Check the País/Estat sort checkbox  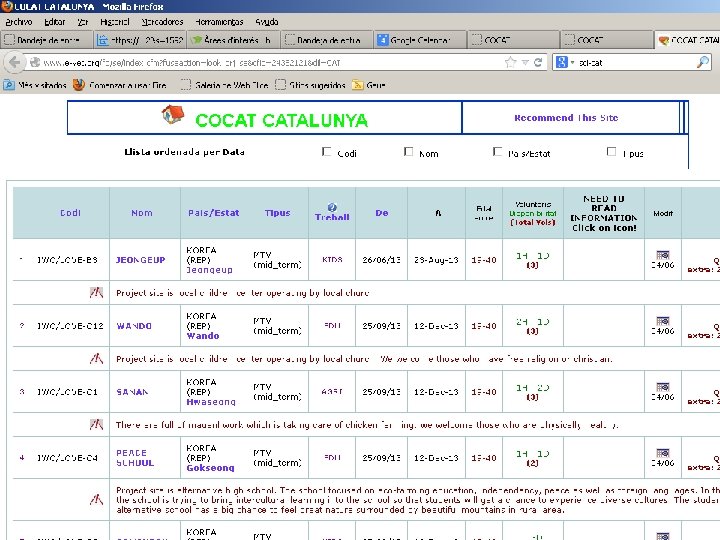497,152
